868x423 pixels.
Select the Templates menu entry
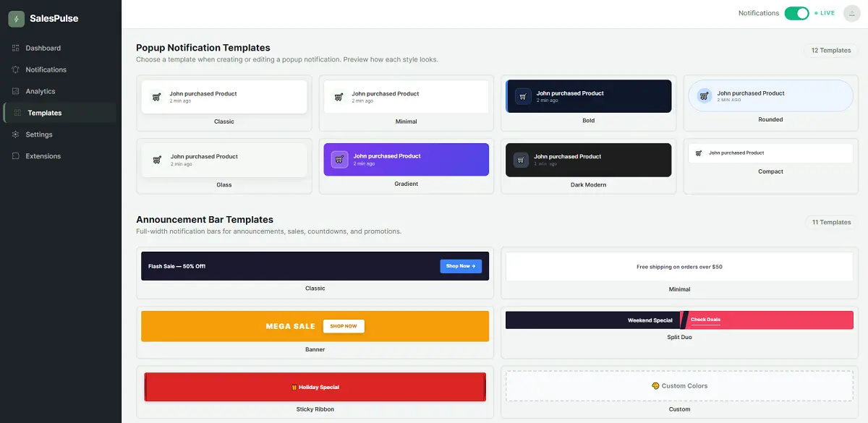point(43,113)
